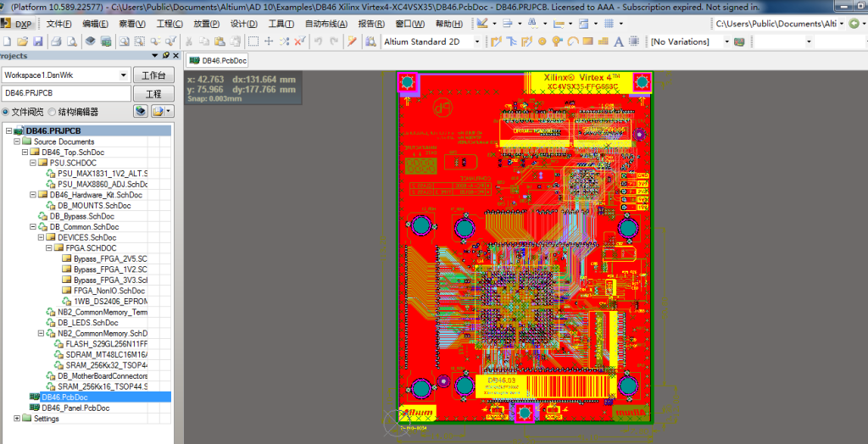Open the 设计(D) menu
The height and width of the screenshot is (444, 868).
click(x=244, y=23)
